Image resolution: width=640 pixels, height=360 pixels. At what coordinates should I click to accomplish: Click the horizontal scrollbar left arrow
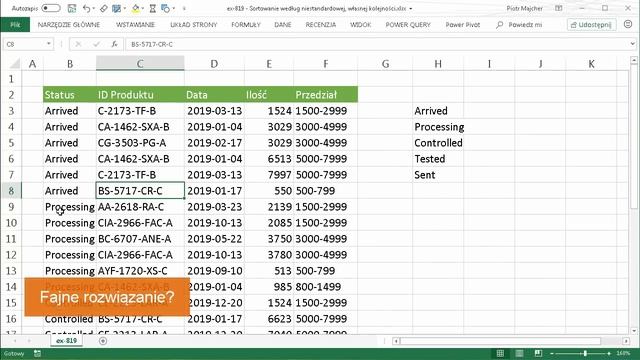396,341
